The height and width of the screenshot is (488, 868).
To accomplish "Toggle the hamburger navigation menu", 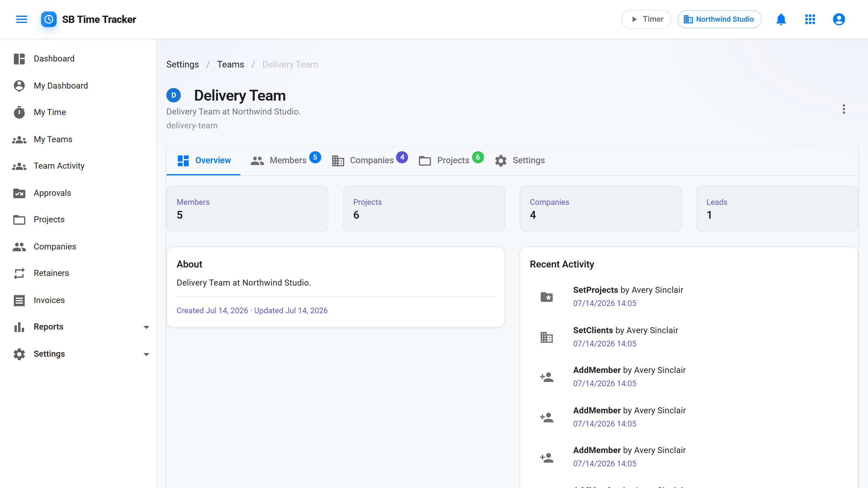I will pyautogui.click(x=22, y=19).
